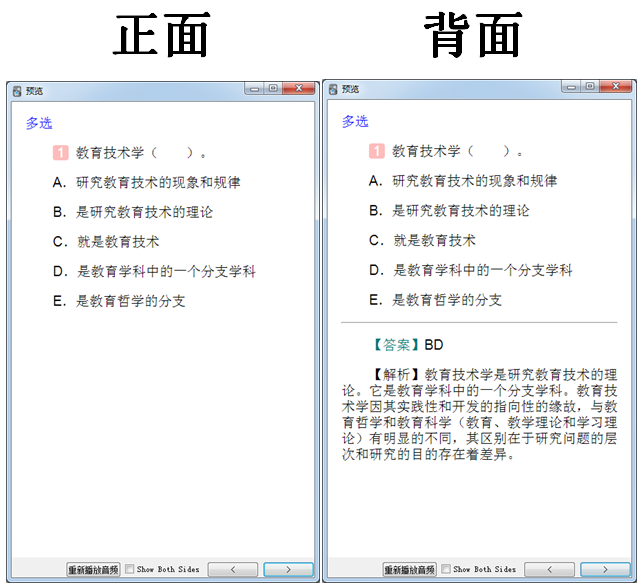Select option E 是教育哲学的分支 in back window

pos(436,300)
